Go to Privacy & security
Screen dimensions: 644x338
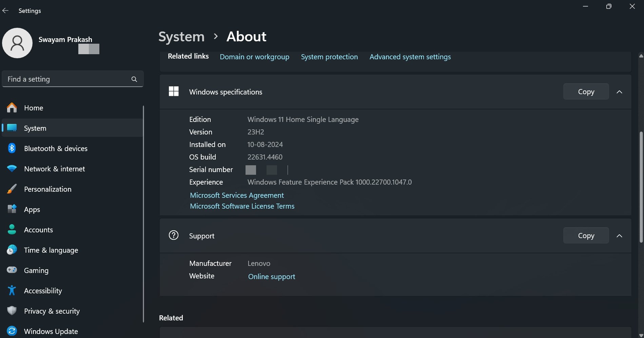(72, 311)
